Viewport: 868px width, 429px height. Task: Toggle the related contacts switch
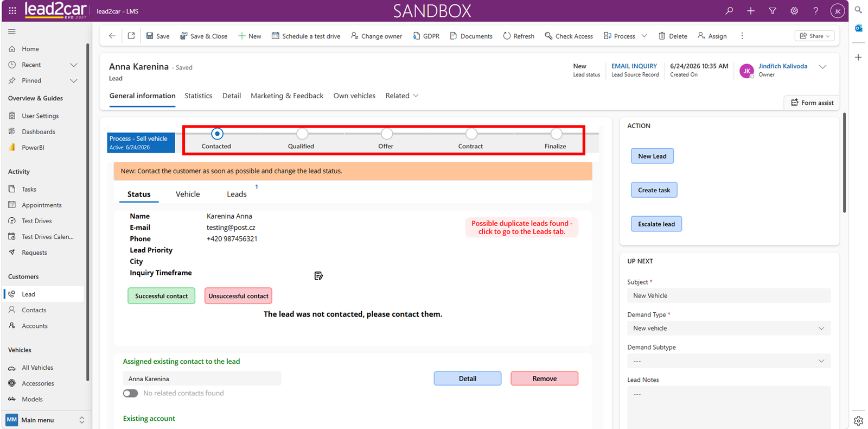130,393
